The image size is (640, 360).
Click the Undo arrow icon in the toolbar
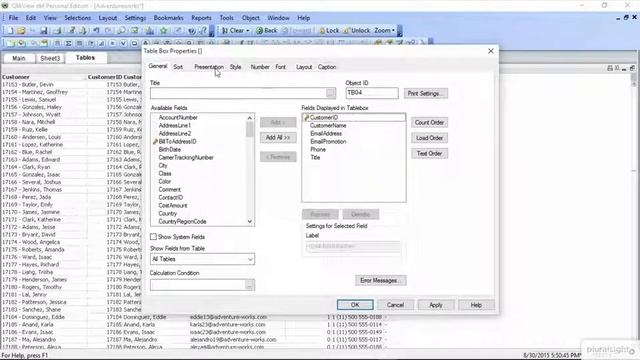96,31
